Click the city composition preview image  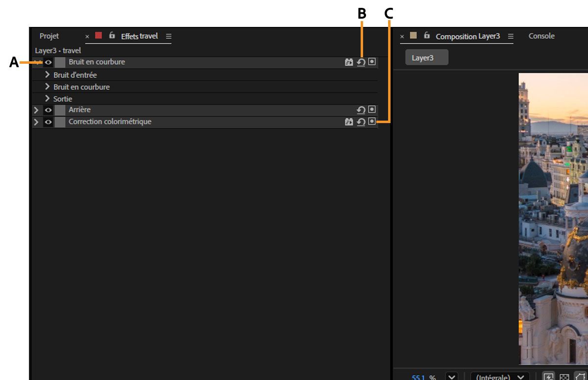[x=553, y=219]
